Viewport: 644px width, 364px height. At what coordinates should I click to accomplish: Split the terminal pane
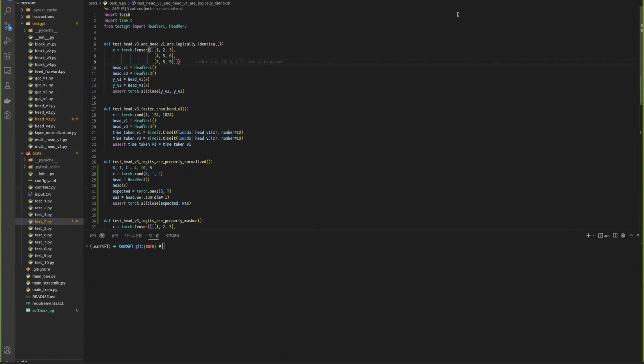click(x=615, y=236)
